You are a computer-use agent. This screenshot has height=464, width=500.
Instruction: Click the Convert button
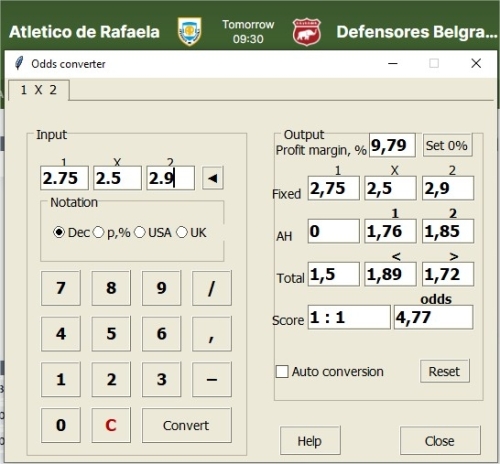(187, 425)
